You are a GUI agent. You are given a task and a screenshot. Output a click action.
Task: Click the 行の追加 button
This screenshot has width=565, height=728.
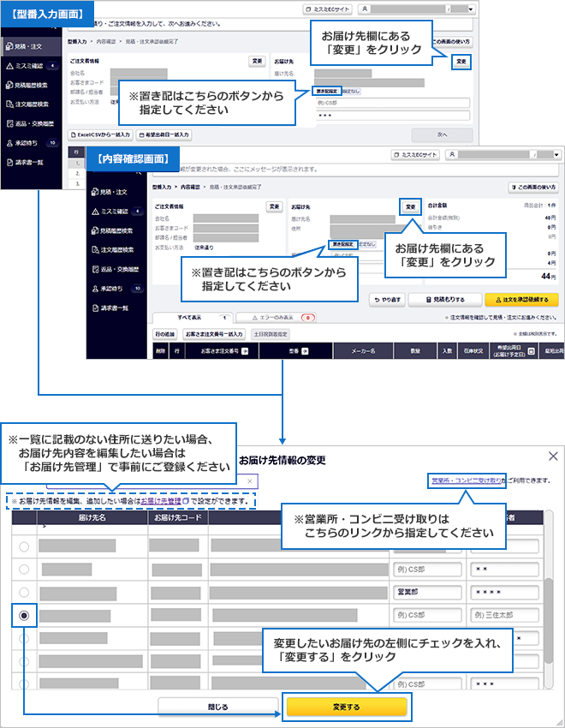pyautogui.click(x=164, y=334)
